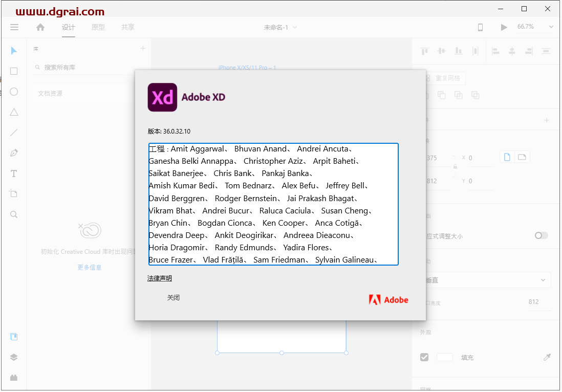Select artboard label iPhone X/XS/11 Pro – 1

(247, 68)
